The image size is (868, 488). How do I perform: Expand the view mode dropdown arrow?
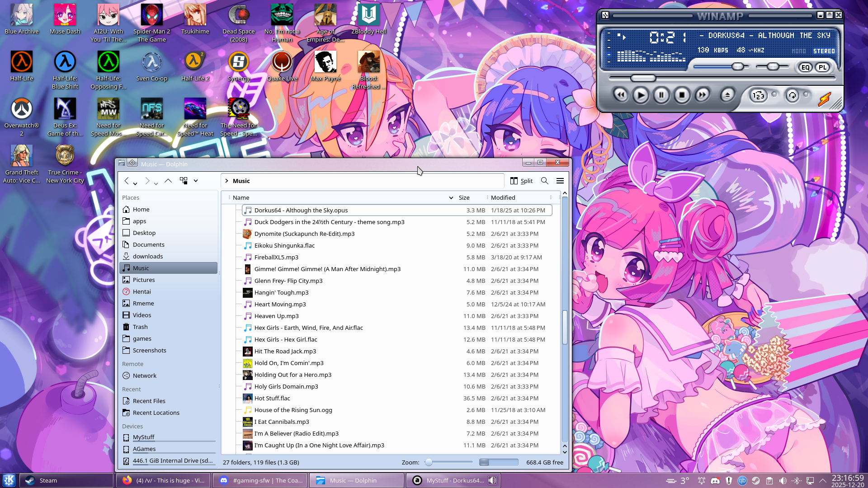point(196,181)
